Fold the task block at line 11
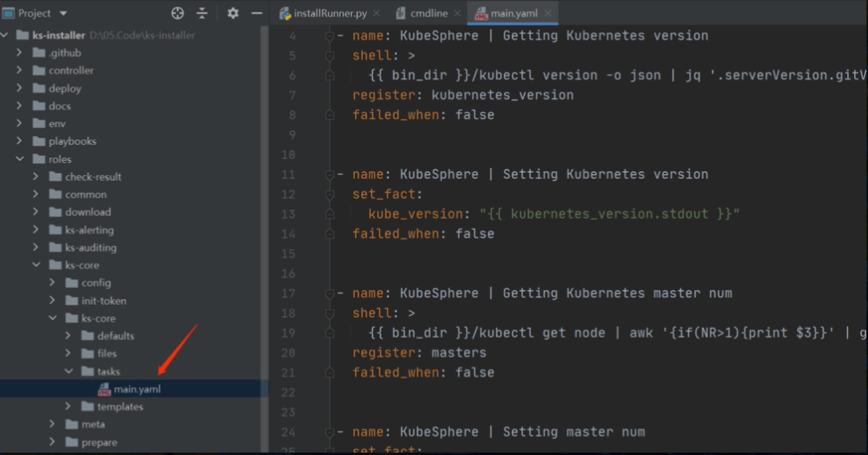The image size is (868, 455). (x=330, y=175)
